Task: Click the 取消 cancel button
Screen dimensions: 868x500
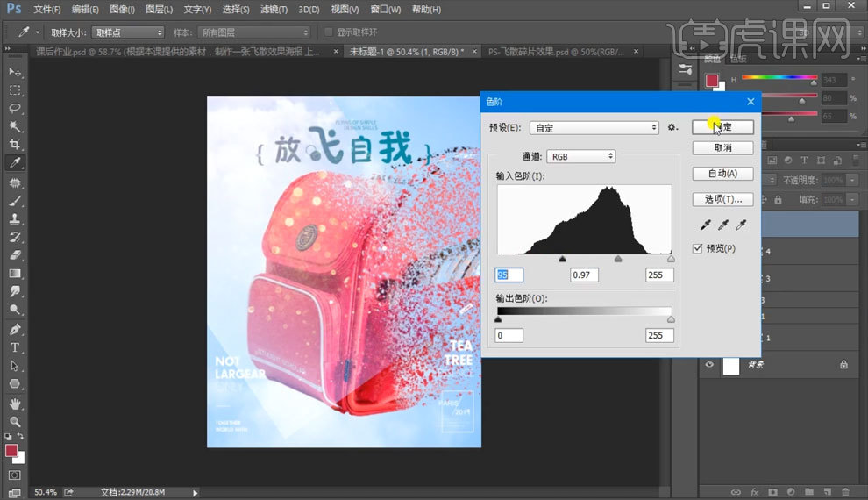Action: click(x=722, y=148)
